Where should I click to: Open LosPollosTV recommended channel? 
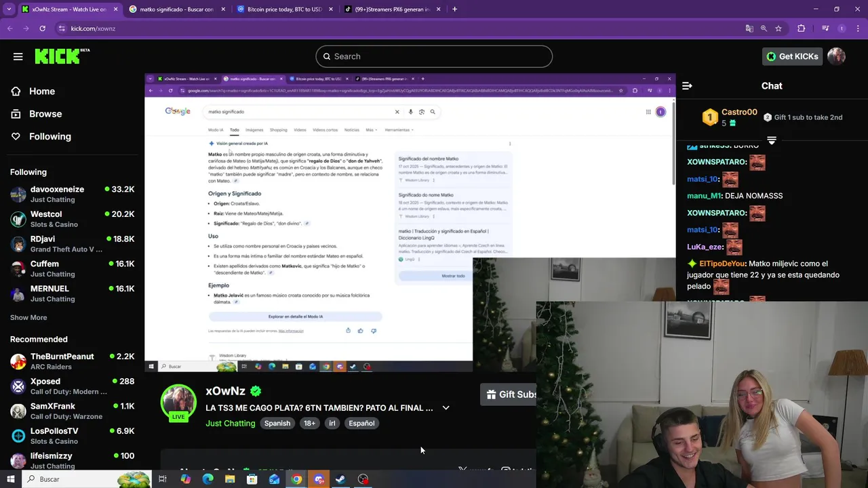point(72,436)
